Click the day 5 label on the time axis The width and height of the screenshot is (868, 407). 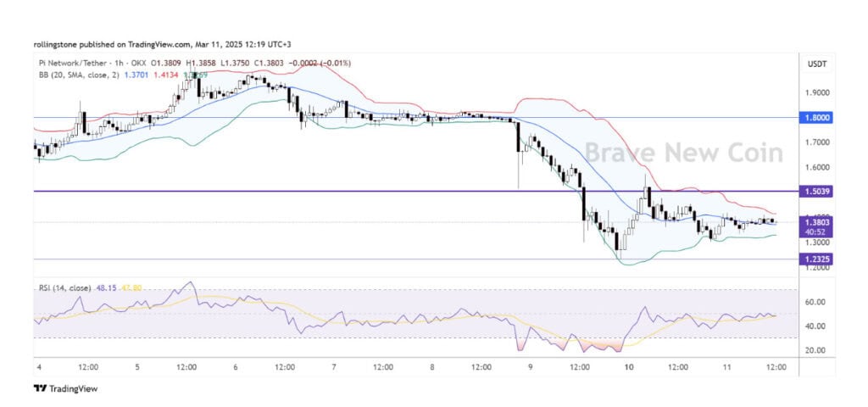tap(136, 367)
